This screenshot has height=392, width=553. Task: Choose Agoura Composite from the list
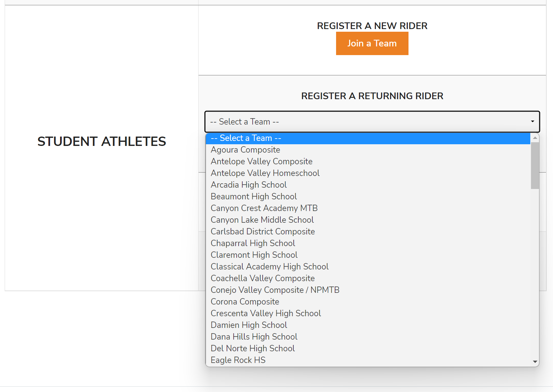coord(245,150)
